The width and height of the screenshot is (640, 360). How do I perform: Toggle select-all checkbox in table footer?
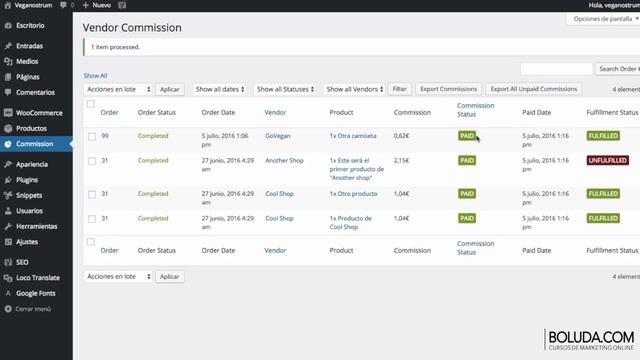point(91,242)
